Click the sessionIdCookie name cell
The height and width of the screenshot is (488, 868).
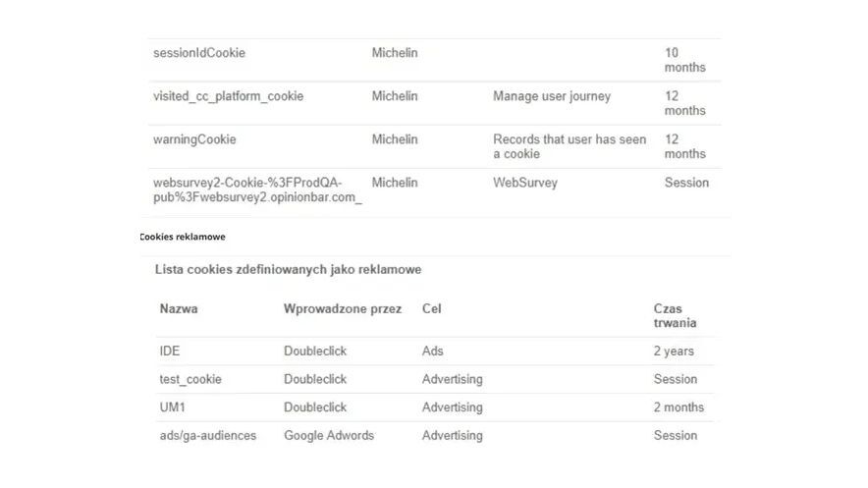pyautogui.click(x=199, y=53)
